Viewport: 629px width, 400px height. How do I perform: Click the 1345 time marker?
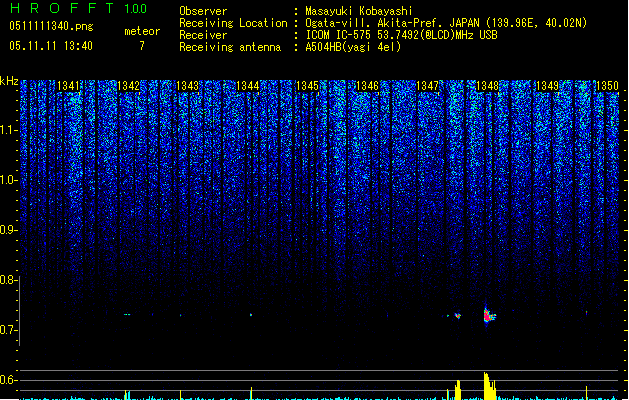307,86
